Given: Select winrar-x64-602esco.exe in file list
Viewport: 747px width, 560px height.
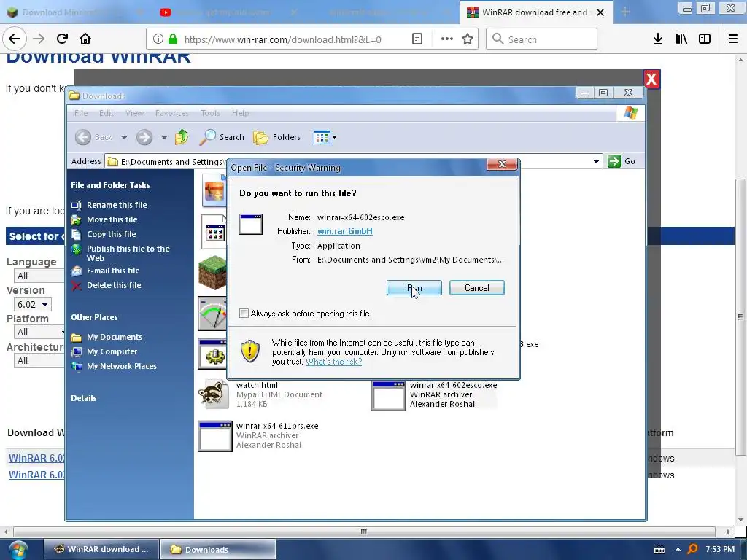Looking at the screenshot, I should pyautogui.click(x=435, y=394).
